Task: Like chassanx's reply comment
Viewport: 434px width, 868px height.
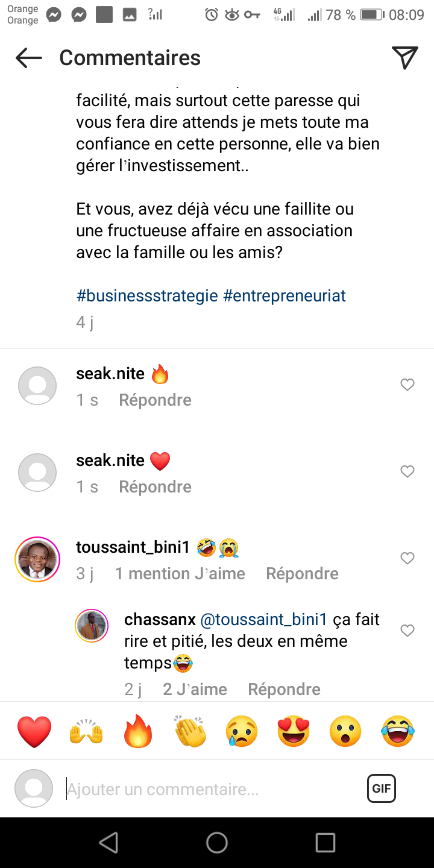Action: [x=407, y=631]
